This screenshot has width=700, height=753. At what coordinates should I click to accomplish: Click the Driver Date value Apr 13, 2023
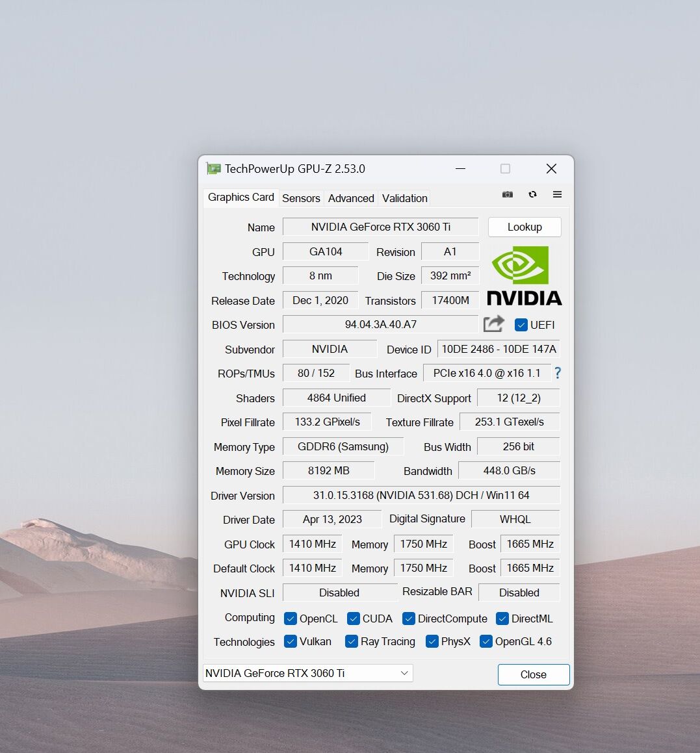[332, 520]
